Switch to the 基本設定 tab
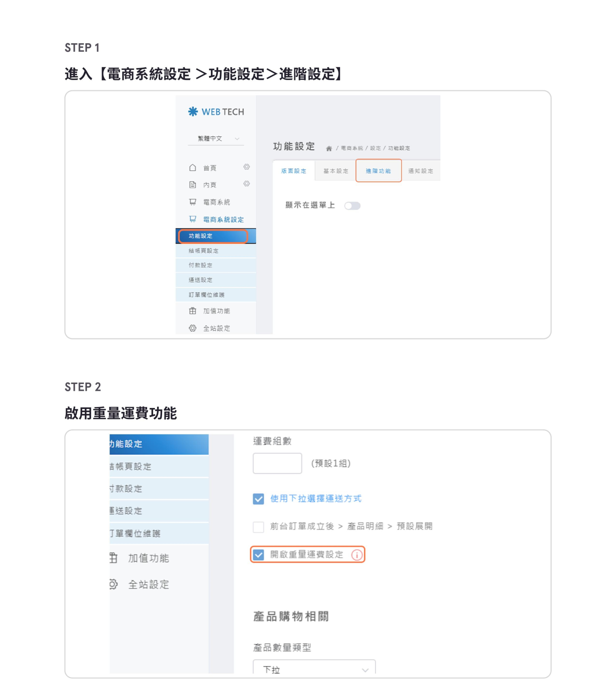616x696 pixels. tap(335, 171)
